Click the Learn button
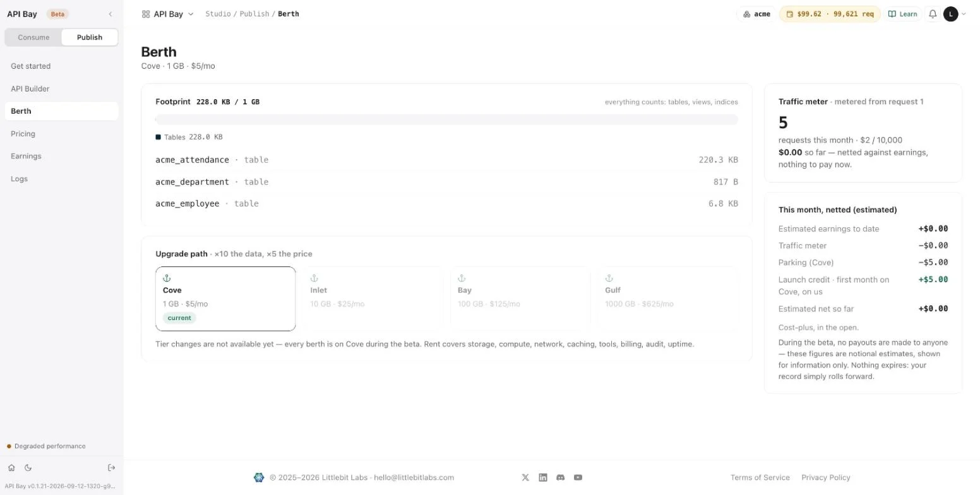The image size is (980, 495). tap(902, 14)
